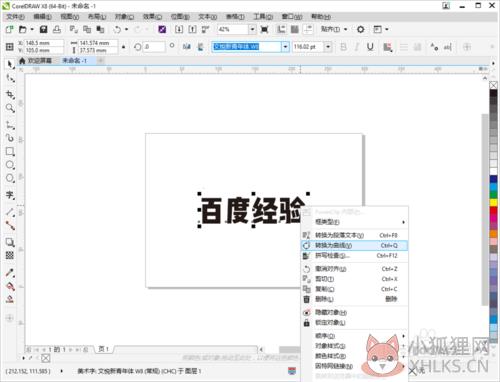Toggle Bold text formatting
Viewport: 500px width, 382px height.
click(x=343, y=47)
